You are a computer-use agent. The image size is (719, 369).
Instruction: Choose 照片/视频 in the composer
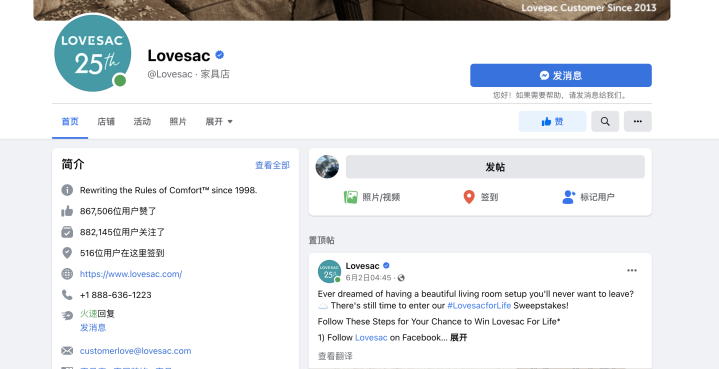click(x=372, y=197)
